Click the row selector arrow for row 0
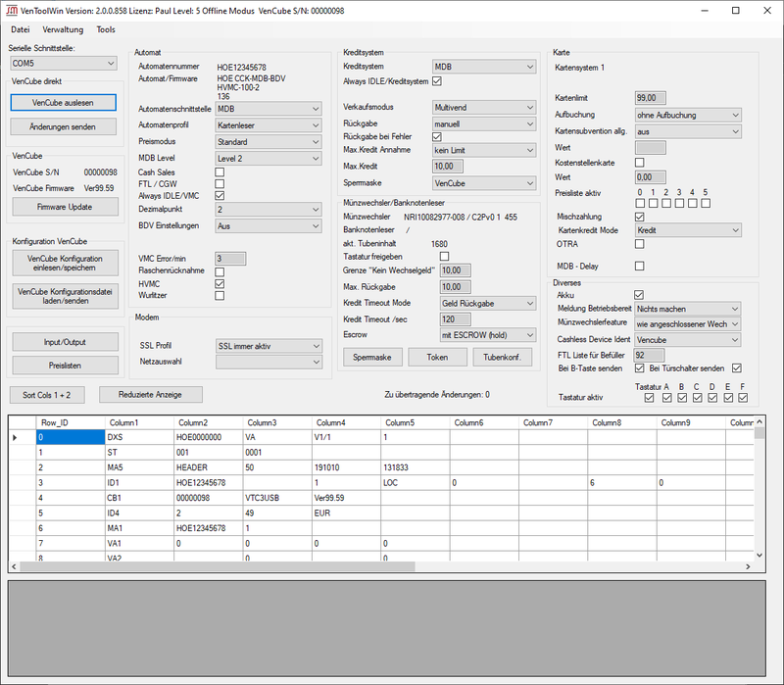 (15, 437)
